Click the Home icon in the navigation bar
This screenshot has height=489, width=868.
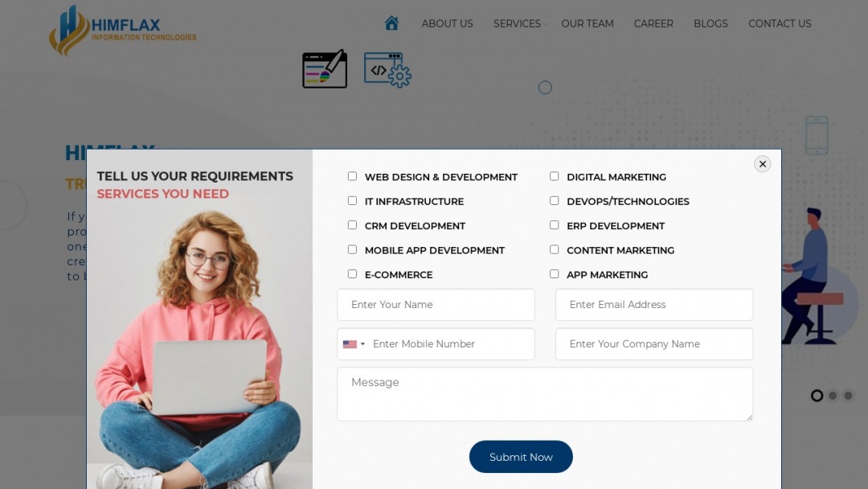391,23
